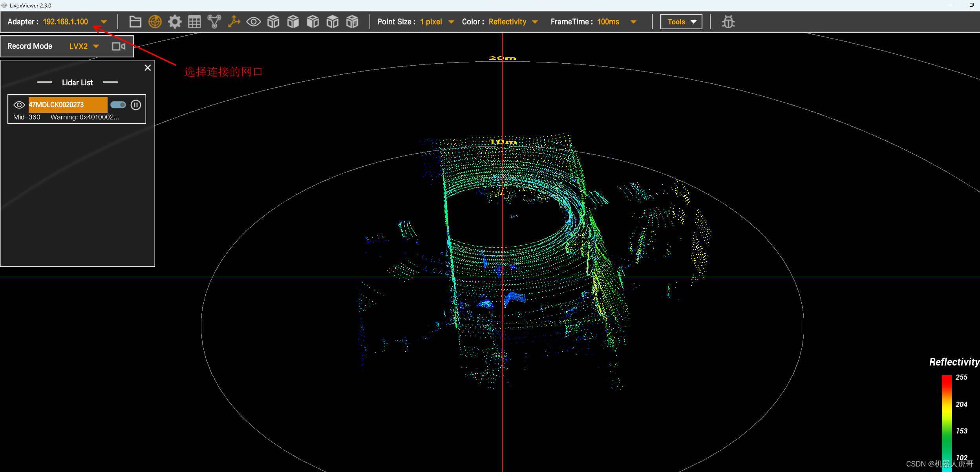Toggle the lidar enable switch

tap(118, 105)
